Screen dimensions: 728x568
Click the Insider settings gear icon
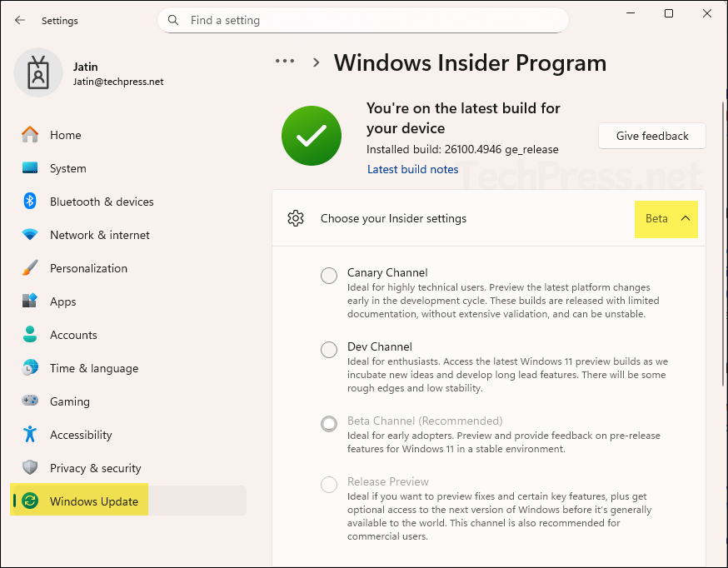(x=296, y=218)
